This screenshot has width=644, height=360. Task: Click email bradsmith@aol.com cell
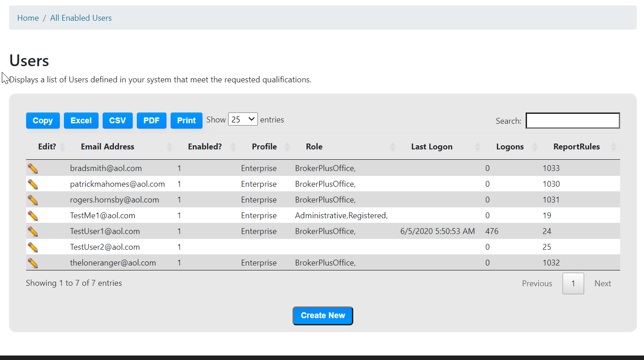click(x=106, y=168)
